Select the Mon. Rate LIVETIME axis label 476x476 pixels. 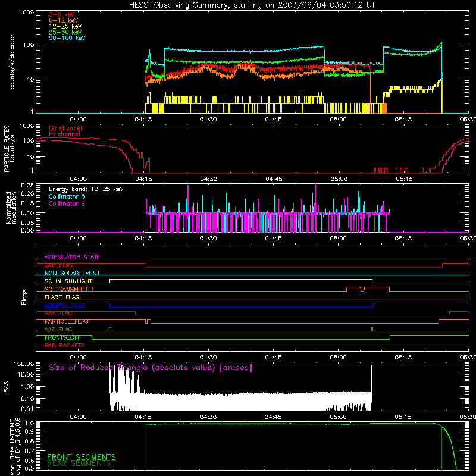tap(15, 447)
